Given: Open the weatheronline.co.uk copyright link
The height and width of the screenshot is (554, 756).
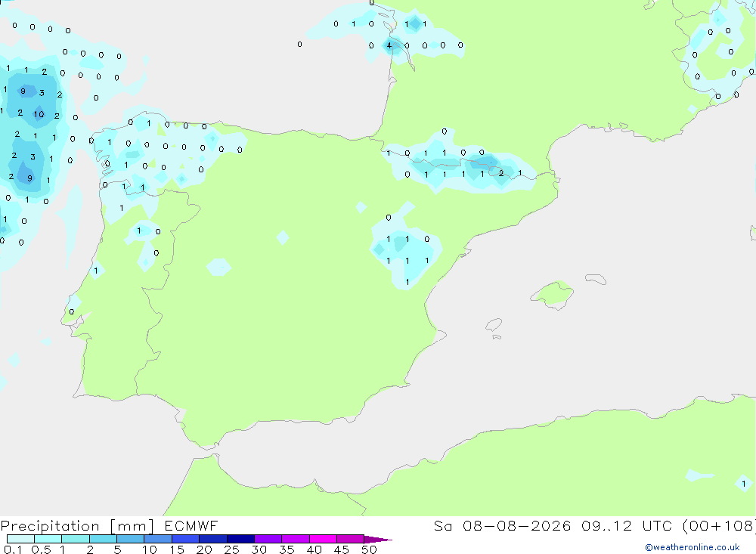Looking at the screenshot, I should (692, 547).
